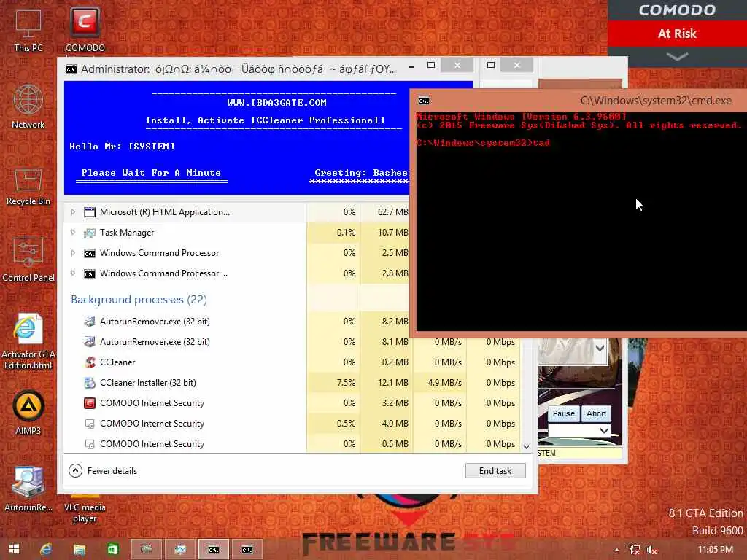Open File Explorer from taskbar
The height and width of the screenshot is (560, 747).
point(79,550)
